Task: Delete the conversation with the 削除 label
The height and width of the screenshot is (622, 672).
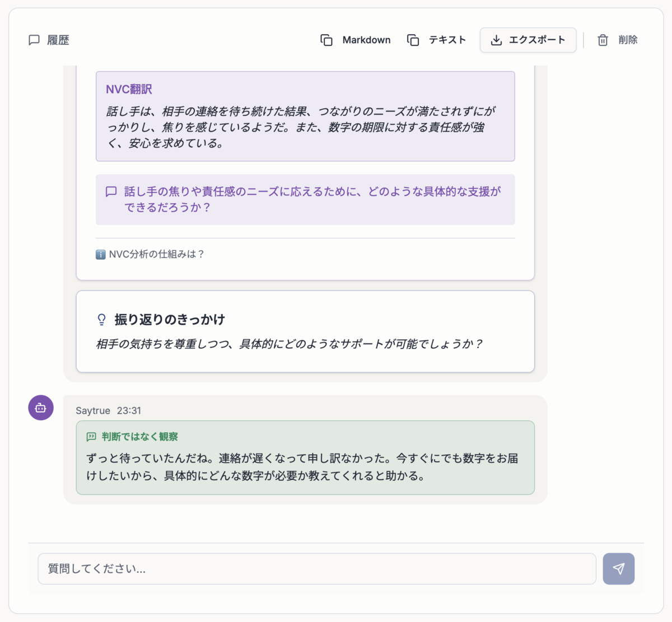Action: tap(628, 40)
